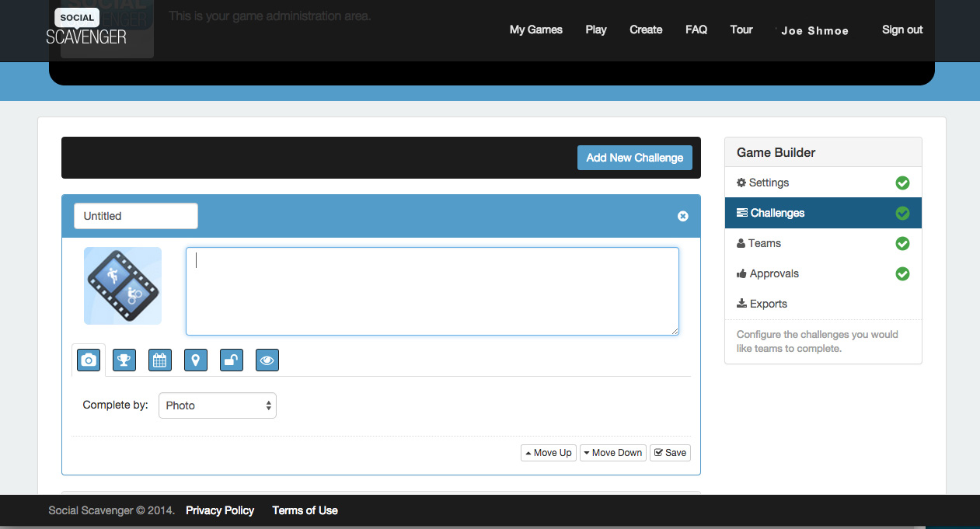980x529 pixels.
Task: Open the calendar schedule tab
Action: point(160,360)
